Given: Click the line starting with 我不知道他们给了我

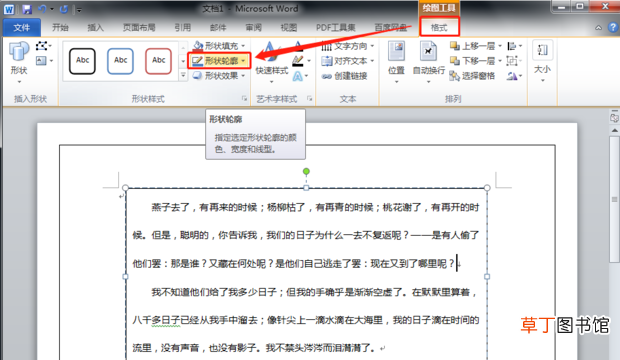Looking at the screenshot, I should 314,292.
